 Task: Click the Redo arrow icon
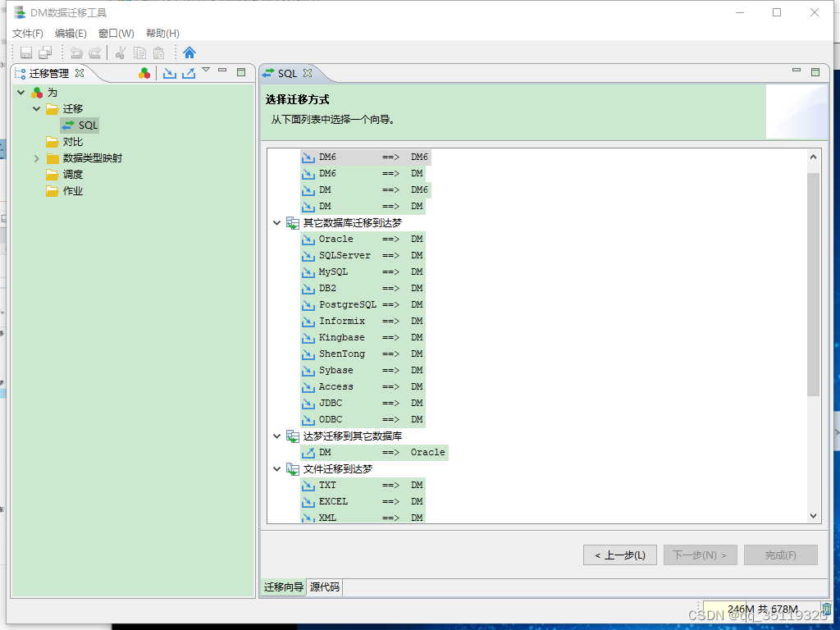point(95,52)
